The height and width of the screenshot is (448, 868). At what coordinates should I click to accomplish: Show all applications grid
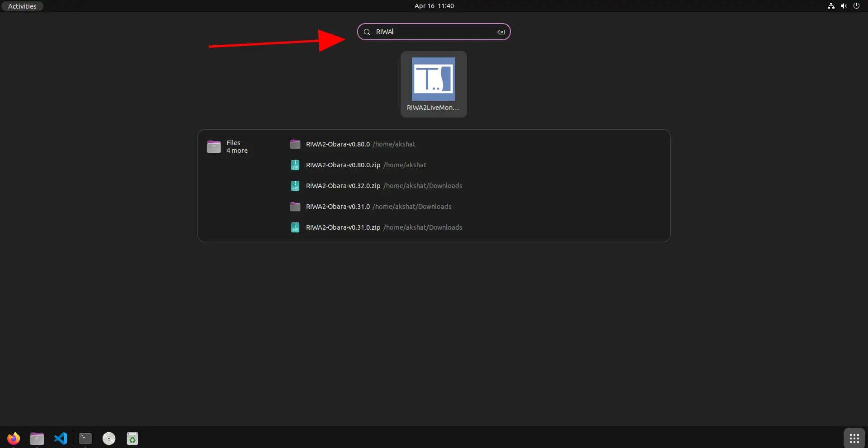click(854, 438)
